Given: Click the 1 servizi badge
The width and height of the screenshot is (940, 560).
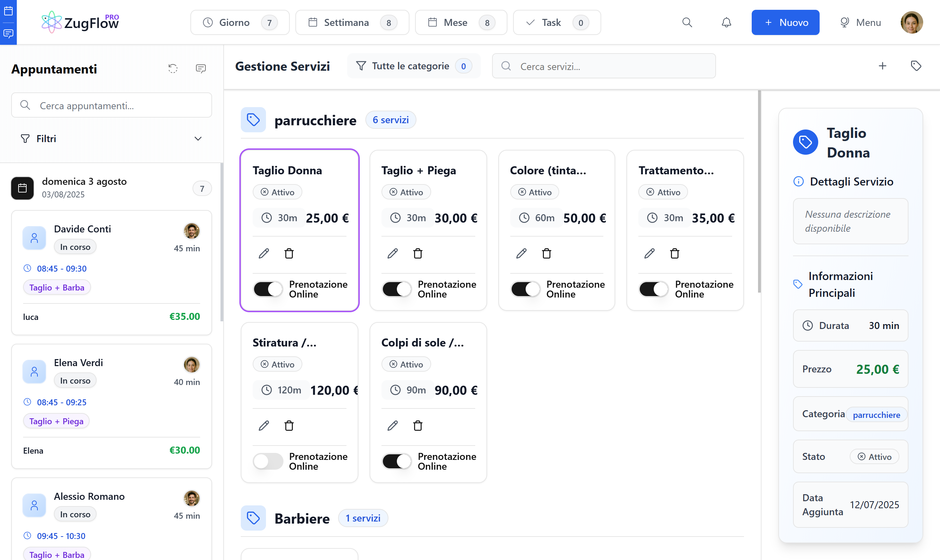Looking at the screenshot, I should tap(363, 518).
